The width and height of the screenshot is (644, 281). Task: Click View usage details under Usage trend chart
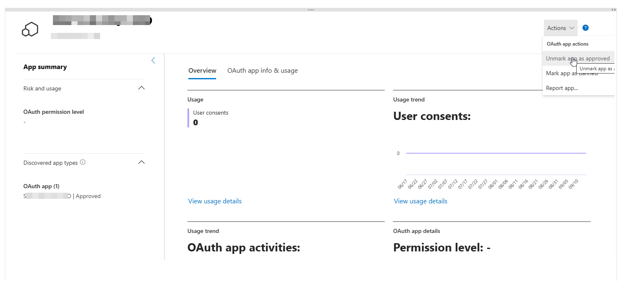pos(420,201)
